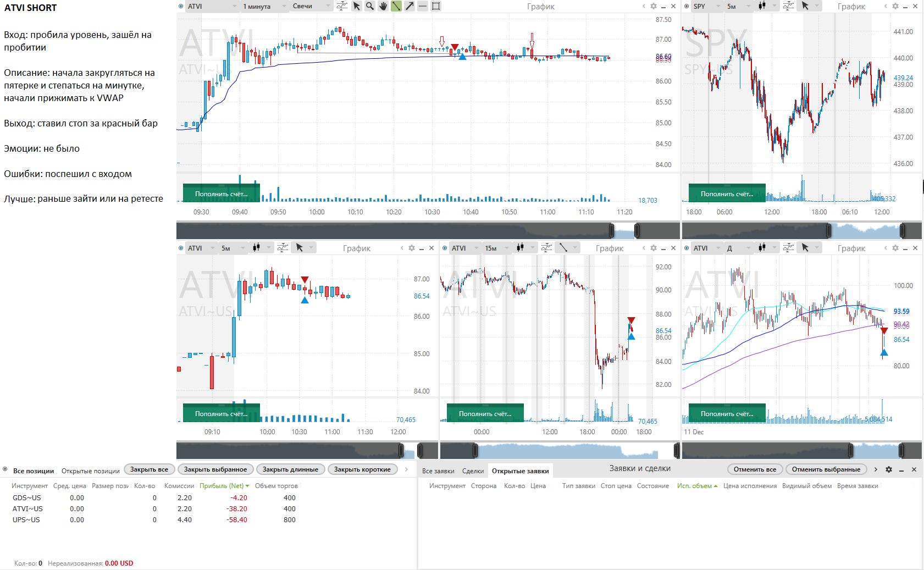
Task: Expand the sort arrow on Прибыль (Net) column
Action: click(247, 486)
